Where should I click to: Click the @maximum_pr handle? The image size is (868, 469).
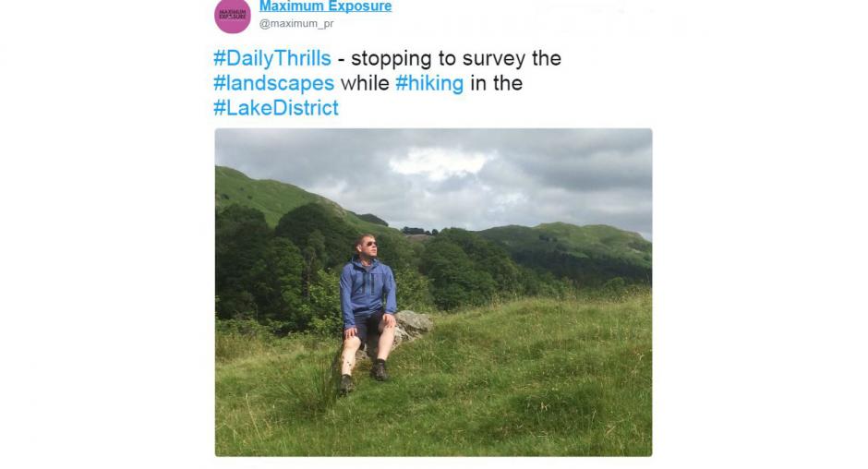coord(295,24)
